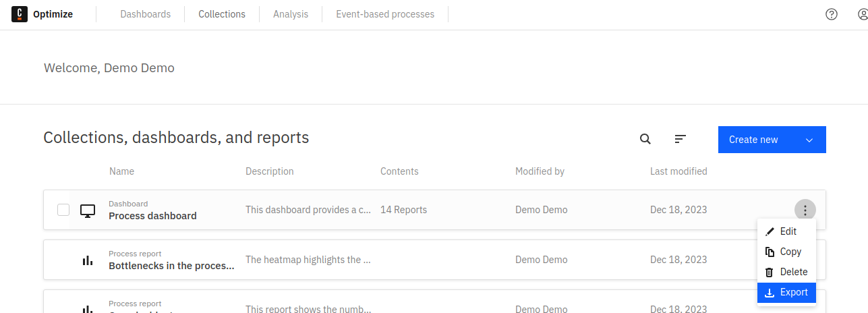Click the search magnifier icon

coord(645,139)
